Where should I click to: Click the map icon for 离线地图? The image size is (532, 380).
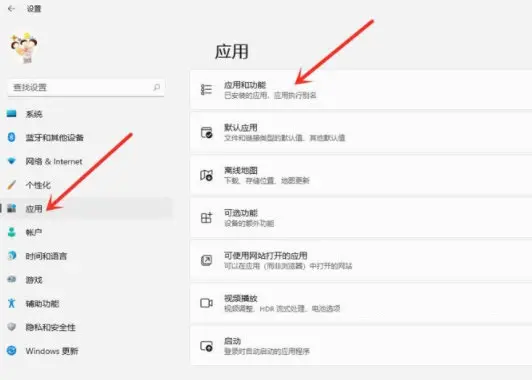click(x=206, y=175)
